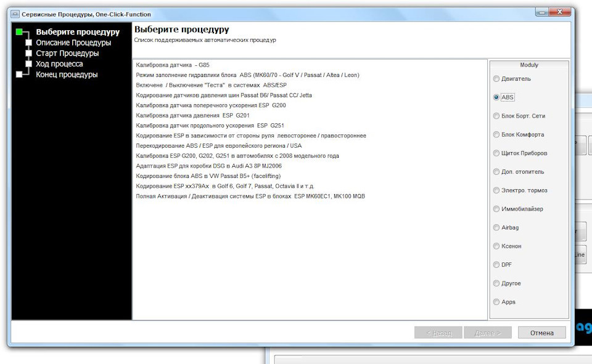
Task: Click the green 'Выберите процедуру' step marker
Action: click(20, 32)
